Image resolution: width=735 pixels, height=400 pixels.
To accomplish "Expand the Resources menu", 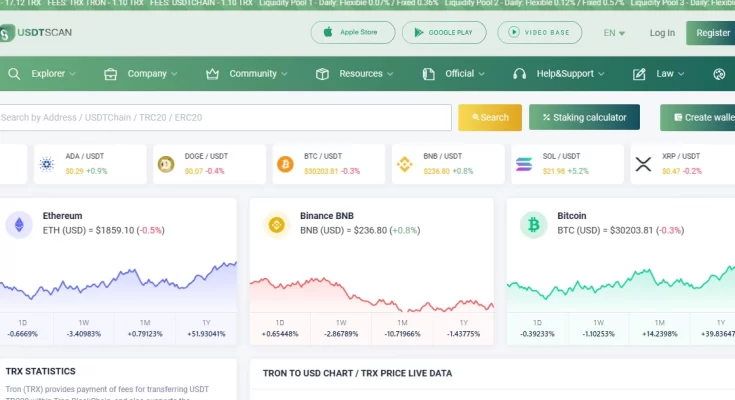I will [x=366, y=74].
